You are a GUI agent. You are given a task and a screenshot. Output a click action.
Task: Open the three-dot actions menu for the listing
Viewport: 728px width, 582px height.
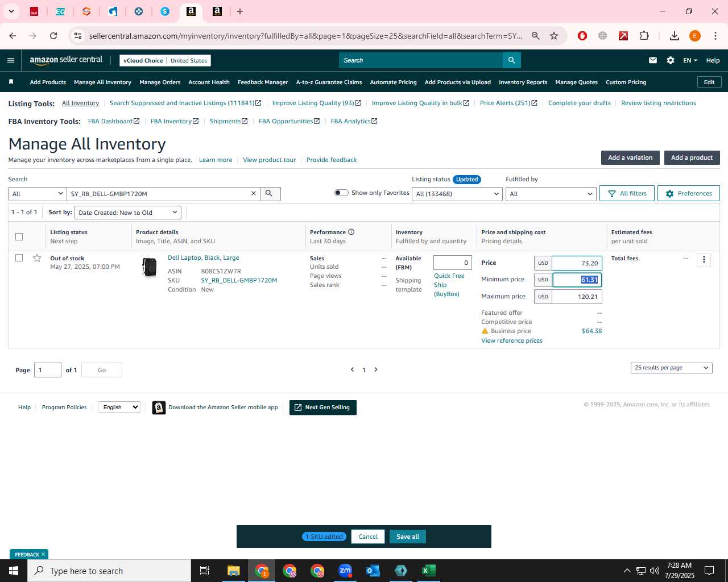[704, 260]
